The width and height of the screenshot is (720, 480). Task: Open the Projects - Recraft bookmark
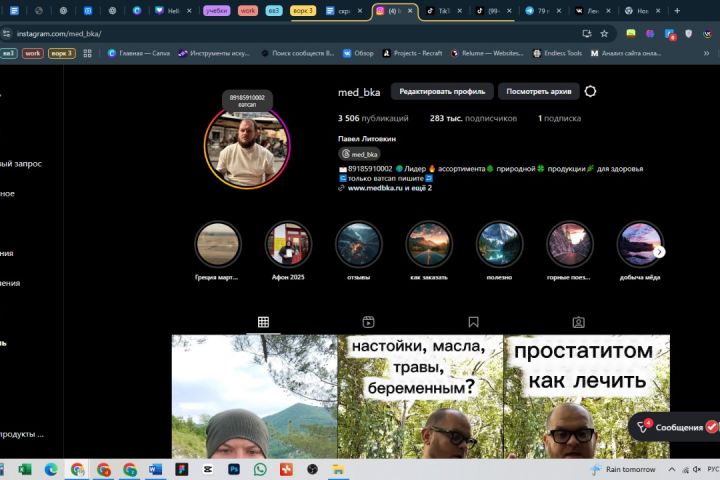tap(412, 53)
